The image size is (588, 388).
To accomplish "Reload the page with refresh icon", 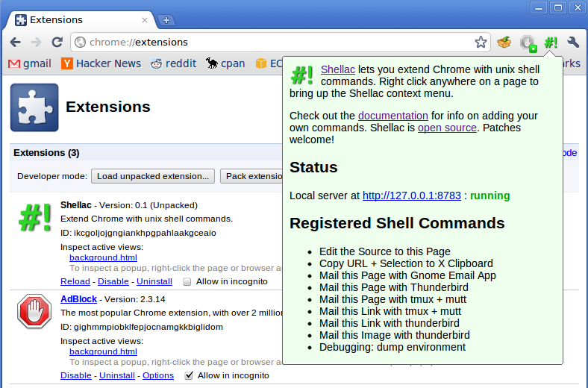I will [x=57, y=42].
